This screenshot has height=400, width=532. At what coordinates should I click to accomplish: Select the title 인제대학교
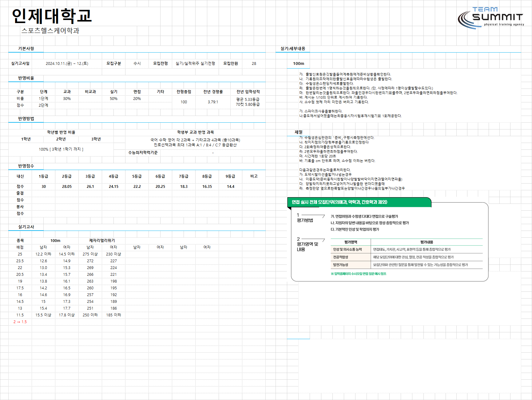coord(52,16)
